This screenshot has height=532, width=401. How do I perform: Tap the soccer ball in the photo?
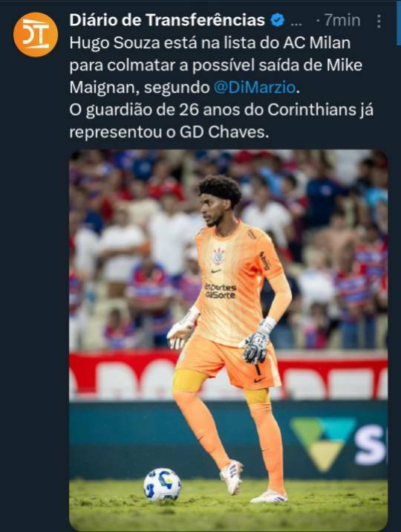(x=163, y=484)
